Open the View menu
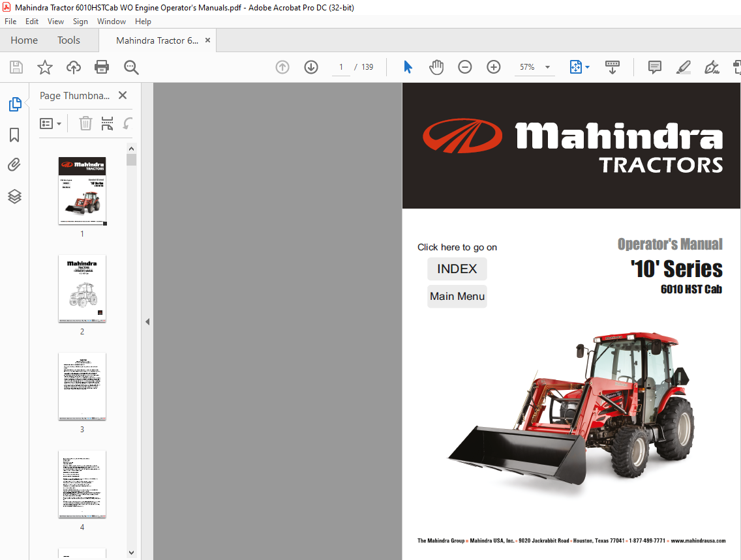The height and width of the screenshot is (560, 741). tap(55, 22)
